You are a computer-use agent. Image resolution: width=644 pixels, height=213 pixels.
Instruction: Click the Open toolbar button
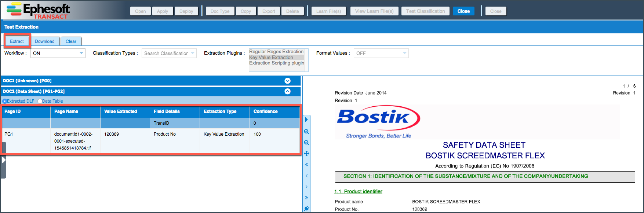coord(141,11)
